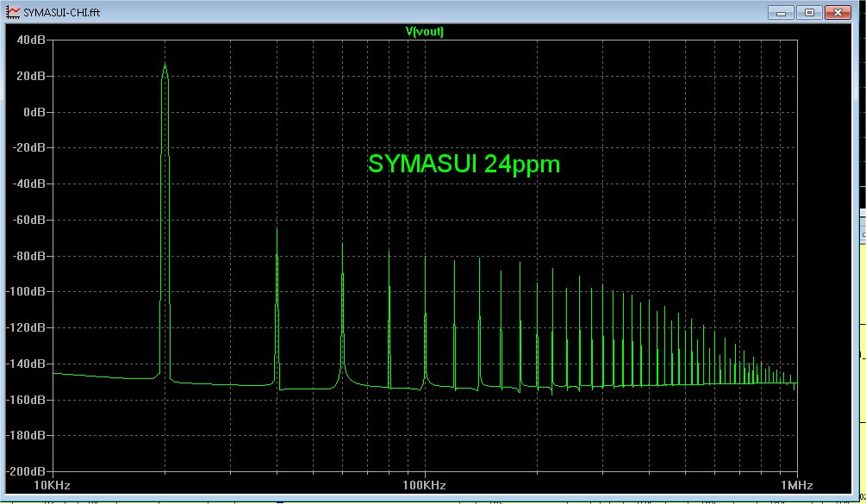The height and width of the screenshot is (504, 866).
Task: Click the -80dB vertical axis label
Action: pos(28,256)
